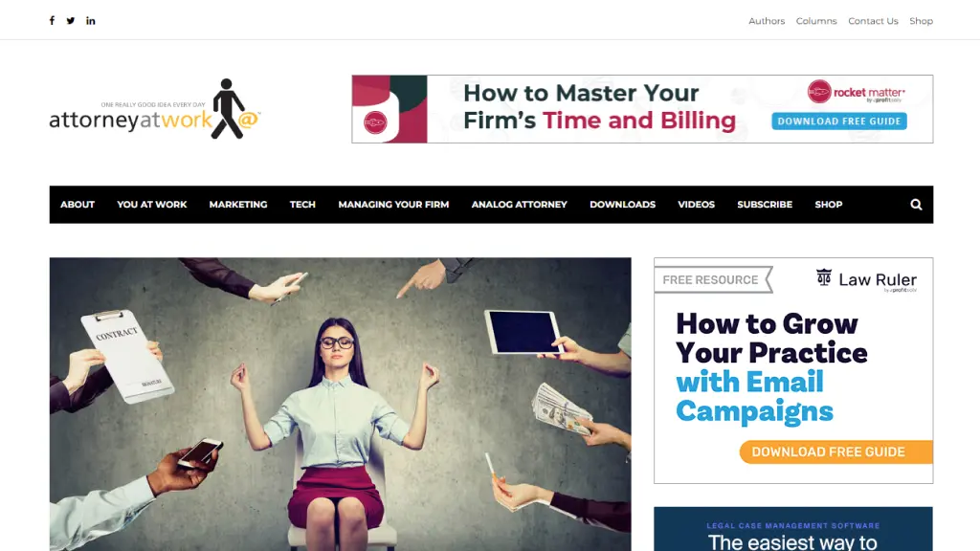Click the Law Ruler logo
The width and height of the screenshot is (980, 551).
[866, 280]
